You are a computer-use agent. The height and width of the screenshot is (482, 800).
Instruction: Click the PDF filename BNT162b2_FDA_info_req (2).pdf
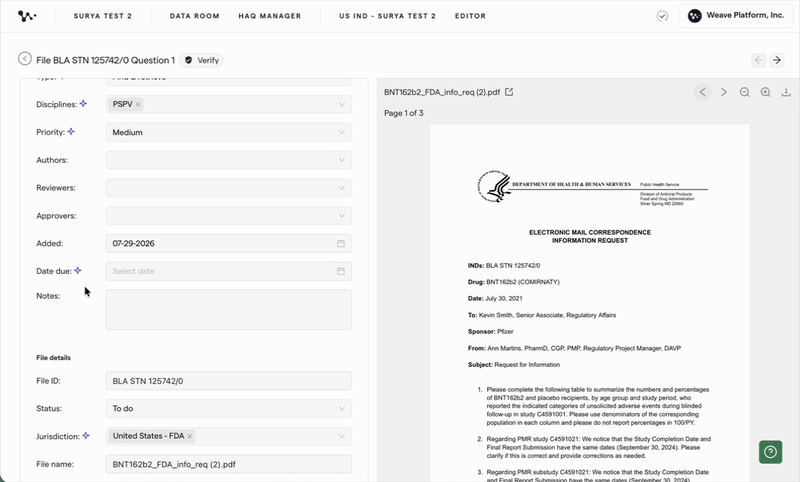pyautogui.click(x=442, y=92)
